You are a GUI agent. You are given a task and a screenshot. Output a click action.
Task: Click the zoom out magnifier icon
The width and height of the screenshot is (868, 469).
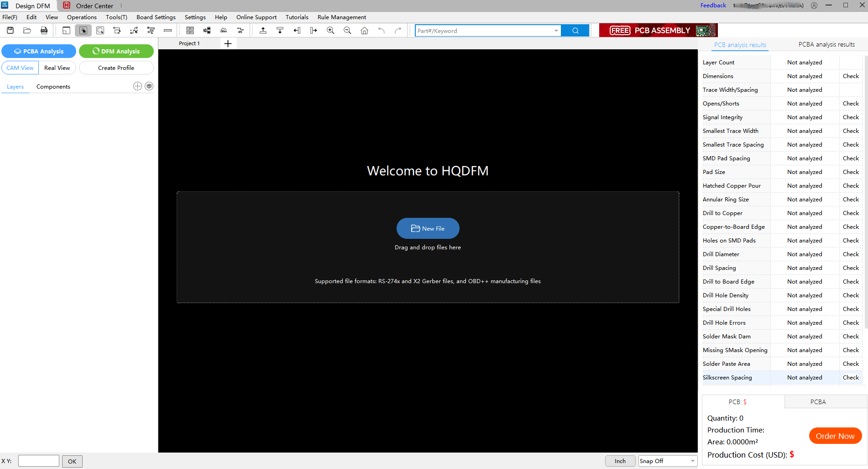tap(347, 31)
